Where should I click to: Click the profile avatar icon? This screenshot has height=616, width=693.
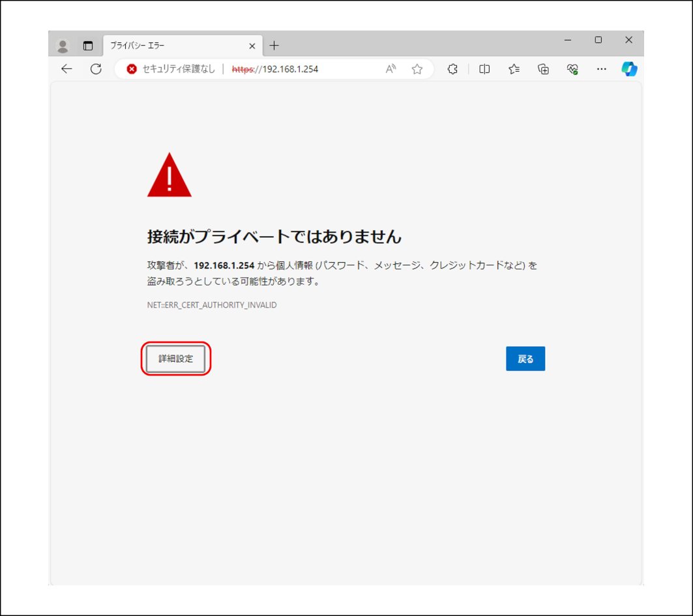tap(63, 46)
